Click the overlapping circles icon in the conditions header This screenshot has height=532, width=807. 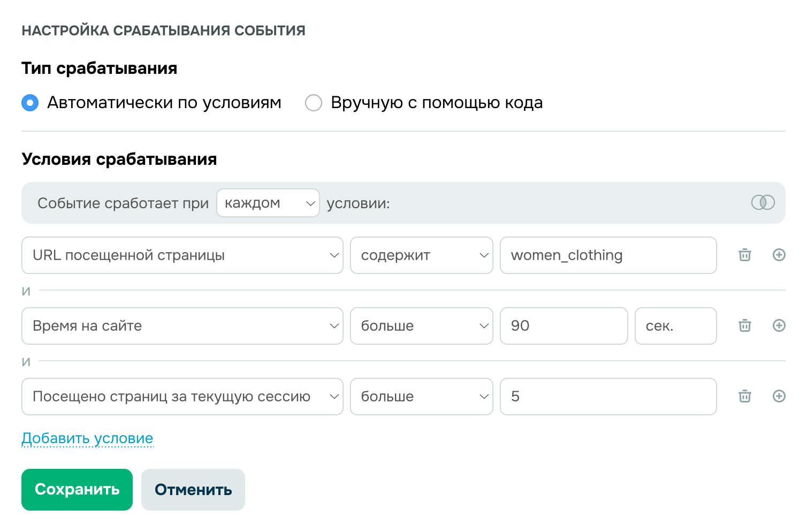(x=764, y=202)
